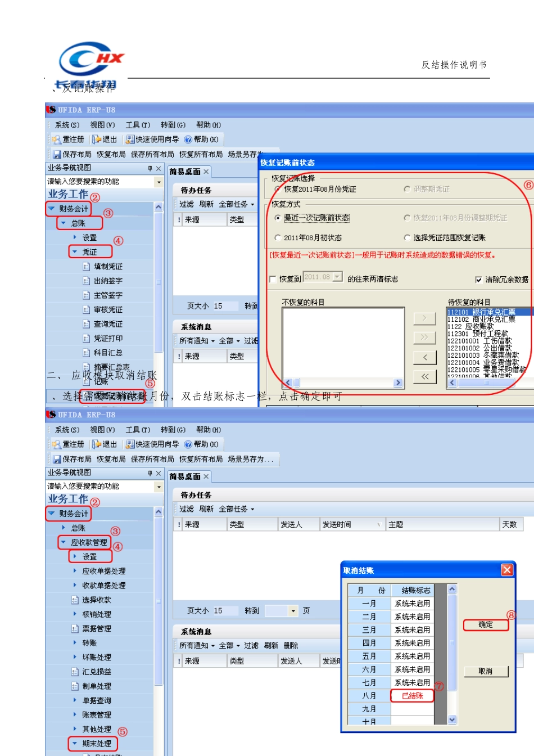Select 恢复2011年08月份凭证 radio option
This screenshot has height=756, width=534.
tap(278, 190)
